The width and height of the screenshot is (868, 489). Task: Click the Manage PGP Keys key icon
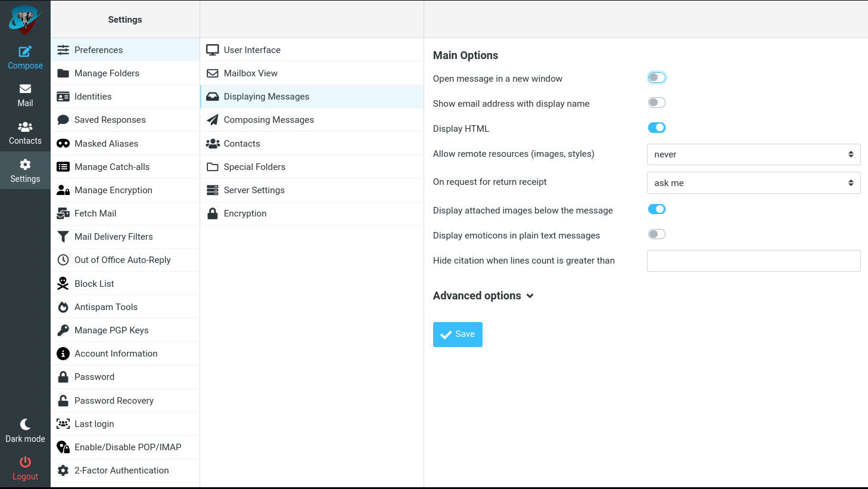63,330
